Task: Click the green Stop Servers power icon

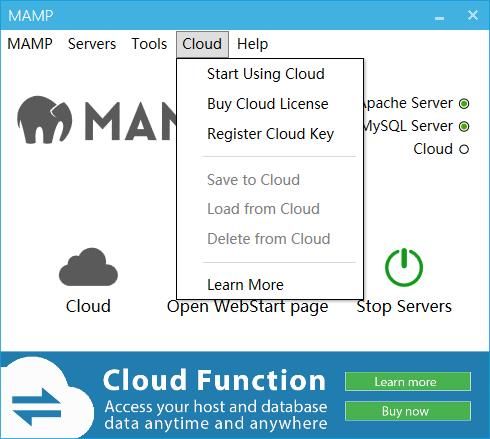Action: point(404,267)
